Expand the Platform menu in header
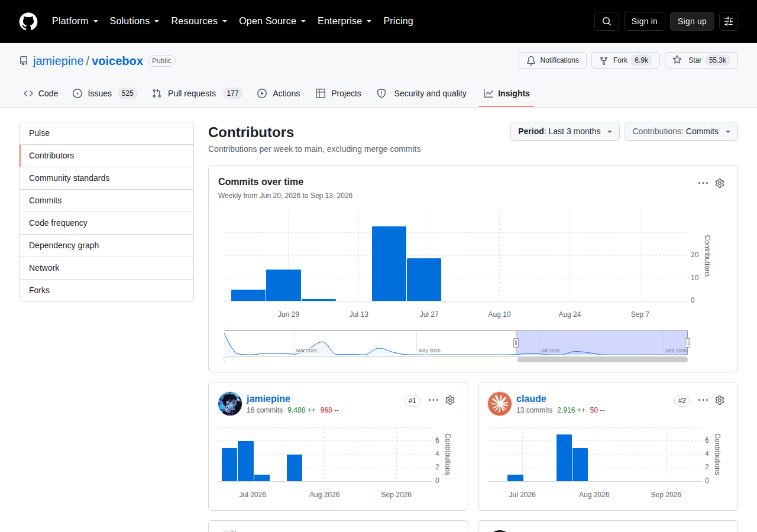Image resolution: width=757 pixels, height=532 pixels. click(75, 21)
